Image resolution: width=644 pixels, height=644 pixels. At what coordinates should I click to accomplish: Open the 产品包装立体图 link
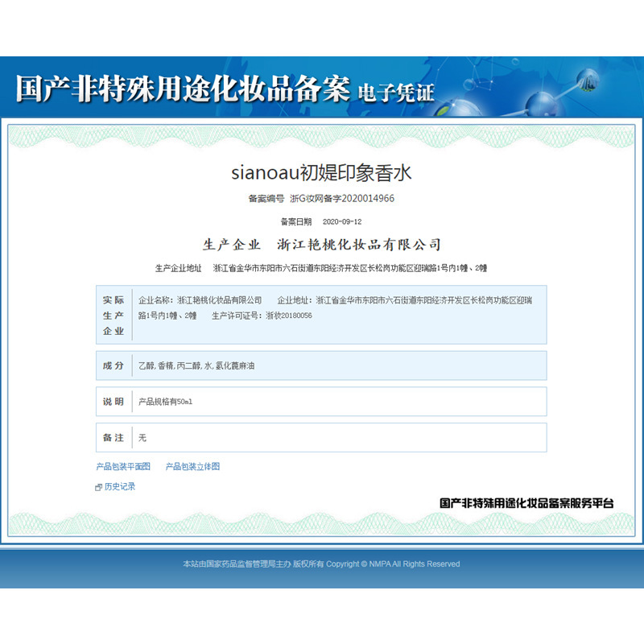[192, 466]
